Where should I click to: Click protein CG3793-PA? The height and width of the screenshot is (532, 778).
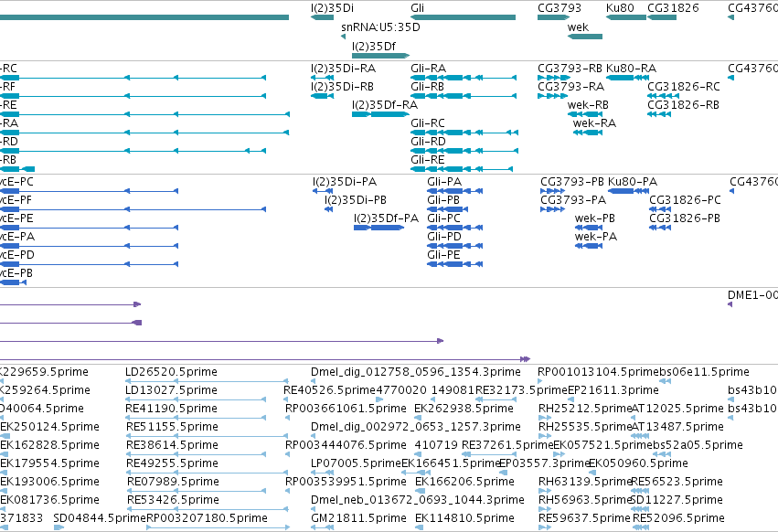573,200
